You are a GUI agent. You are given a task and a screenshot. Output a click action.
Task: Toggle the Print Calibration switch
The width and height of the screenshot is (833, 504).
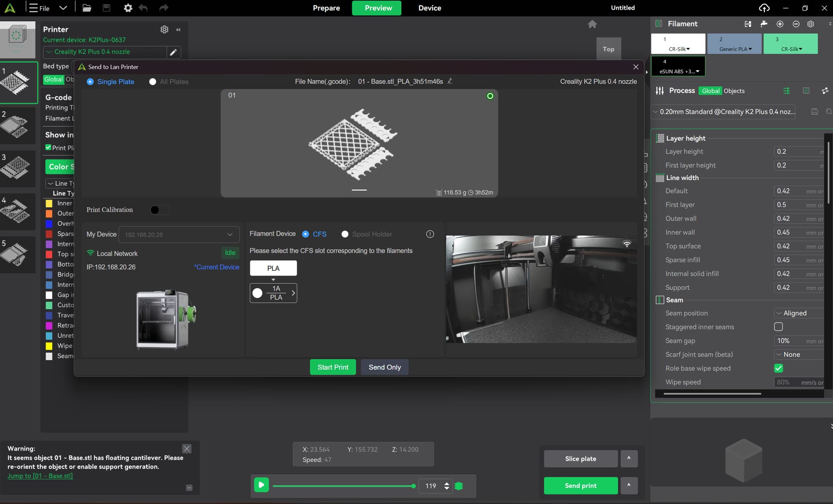click(159, 210)
